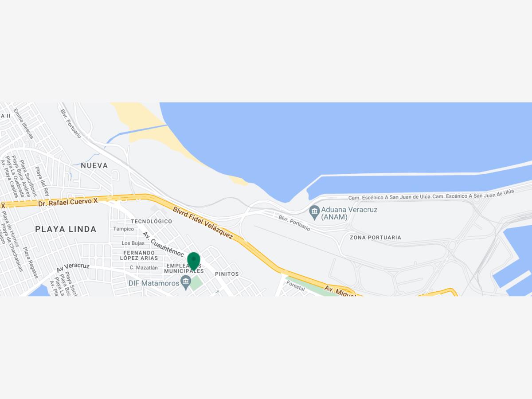Click the ZONA PORTUARIA area label
This screenshot has height=399, width=532.
376,238
